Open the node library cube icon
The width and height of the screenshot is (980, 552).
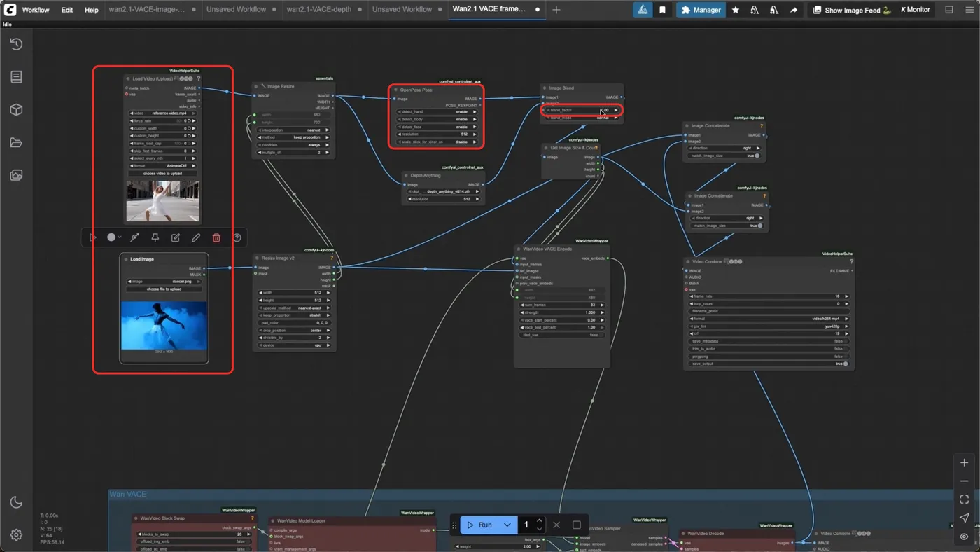click(16, 110)
